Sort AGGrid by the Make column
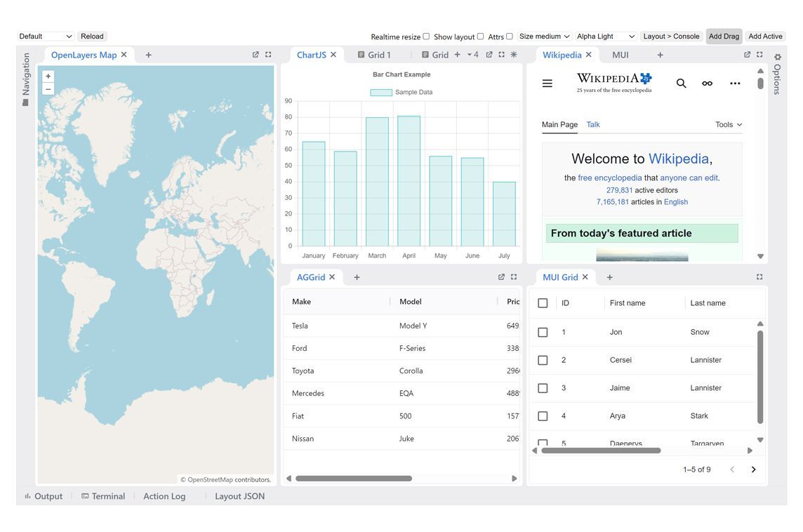Viewport: 803px width, 532px height. pyautogui.click(x=302, y=302)
